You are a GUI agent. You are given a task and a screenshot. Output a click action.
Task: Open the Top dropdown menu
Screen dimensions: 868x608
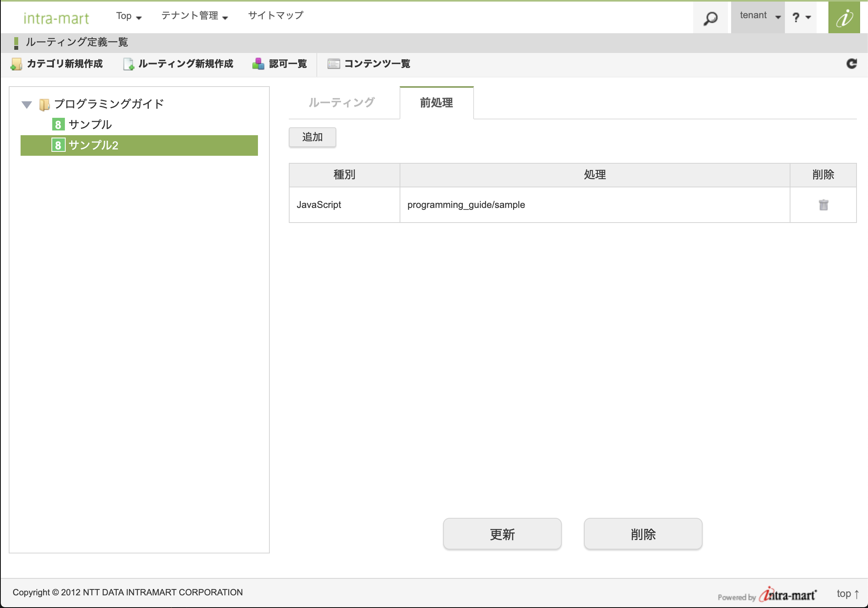click(129, 16)
